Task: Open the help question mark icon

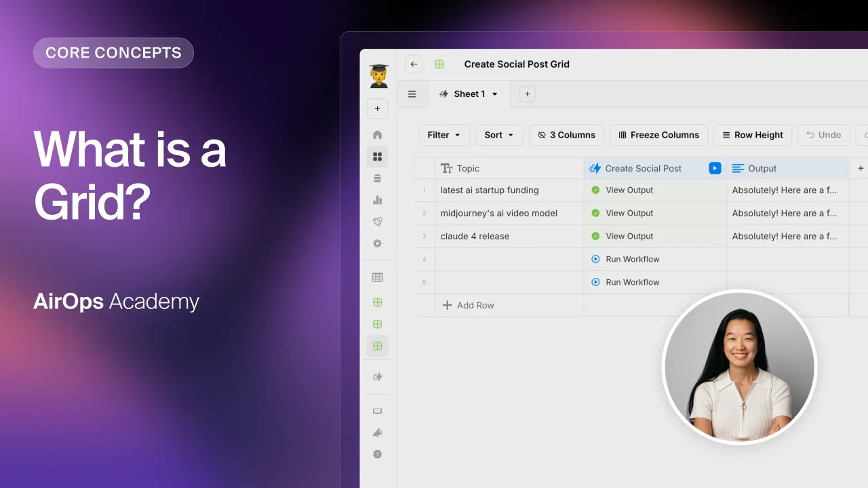Action: (378, 454)
